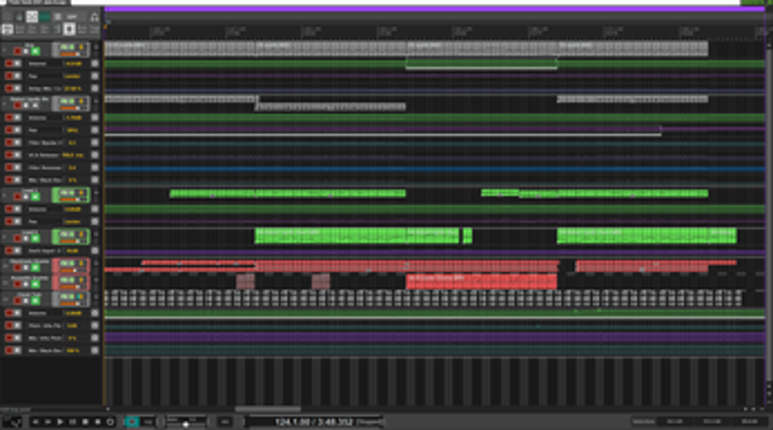This screenshot has width=773, height=430.
Task: Toggle input monitoring on the Electronic Drums track
Action: (x=27, y=268)
